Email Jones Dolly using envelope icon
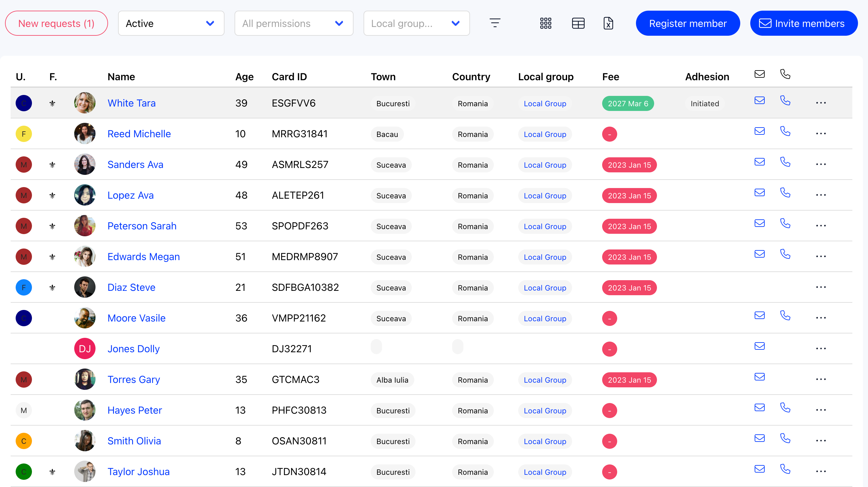Viewport: 868px width, 487px height. click(759, 346)
